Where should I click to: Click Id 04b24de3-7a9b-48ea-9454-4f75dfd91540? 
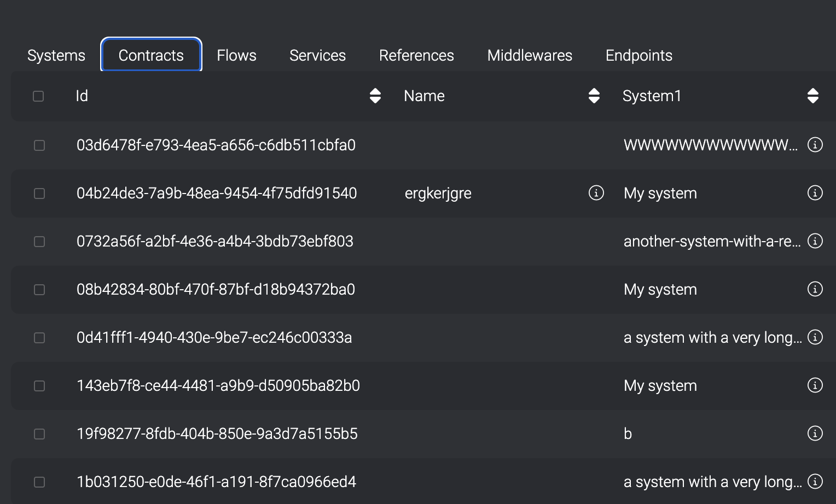[x=217, y=193]
